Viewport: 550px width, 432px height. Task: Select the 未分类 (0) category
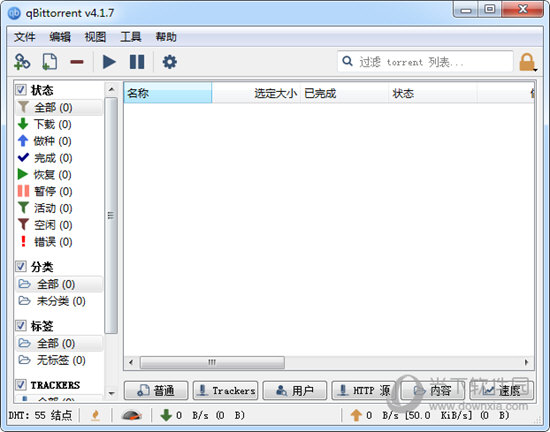59,301
